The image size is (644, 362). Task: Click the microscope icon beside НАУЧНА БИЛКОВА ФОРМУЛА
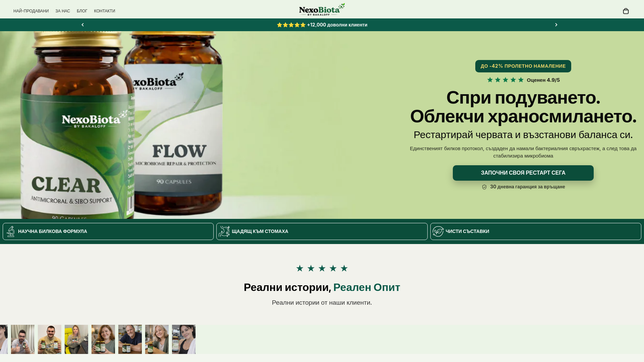[11, 231]
